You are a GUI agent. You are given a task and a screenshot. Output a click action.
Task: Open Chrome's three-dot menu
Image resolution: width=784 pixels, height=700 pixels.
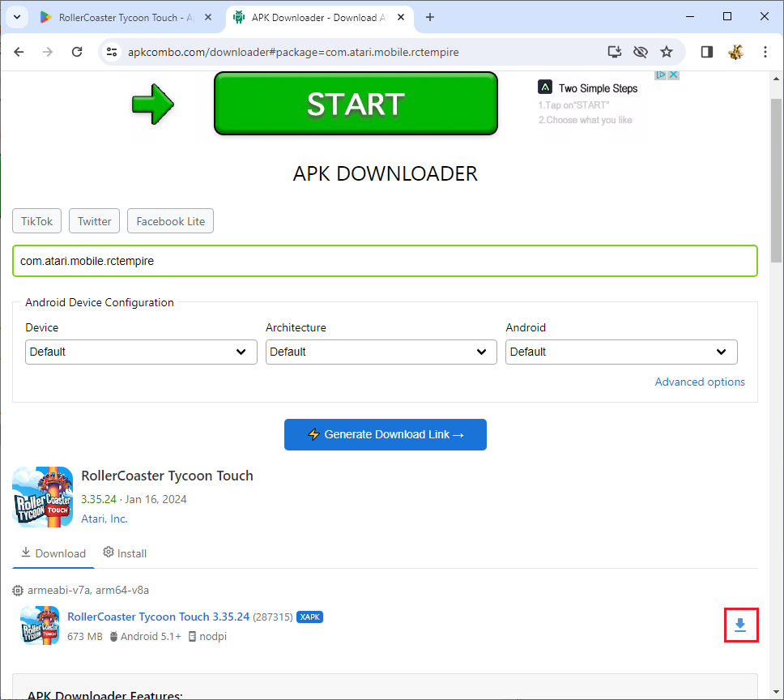[x=765, y=52]
